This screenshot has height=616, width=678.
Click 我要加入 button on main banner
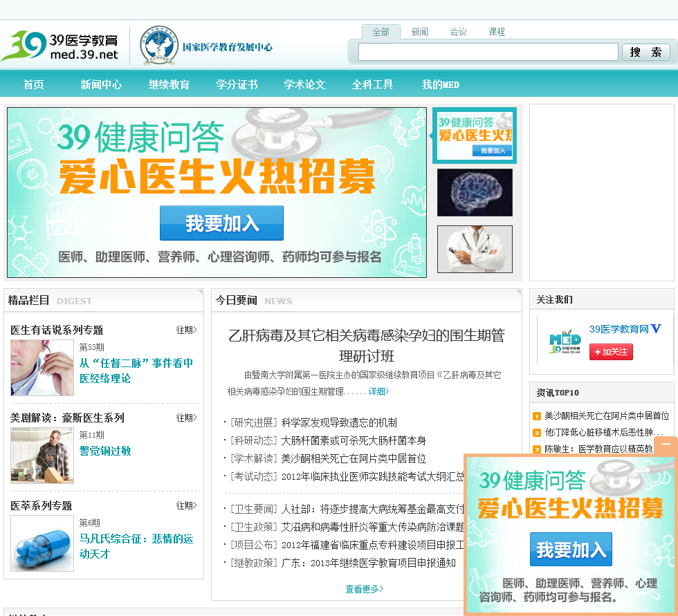tap(222, 223)
